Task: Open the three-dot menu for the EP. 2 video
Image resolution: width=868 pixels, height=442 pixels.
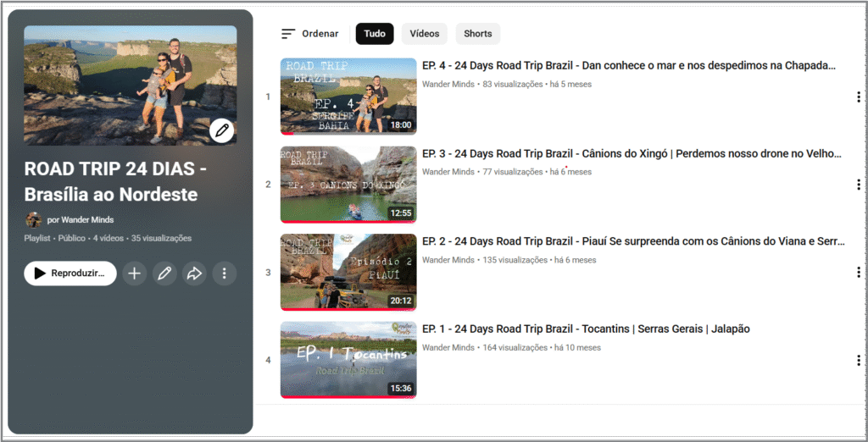Action: (858, 273)
